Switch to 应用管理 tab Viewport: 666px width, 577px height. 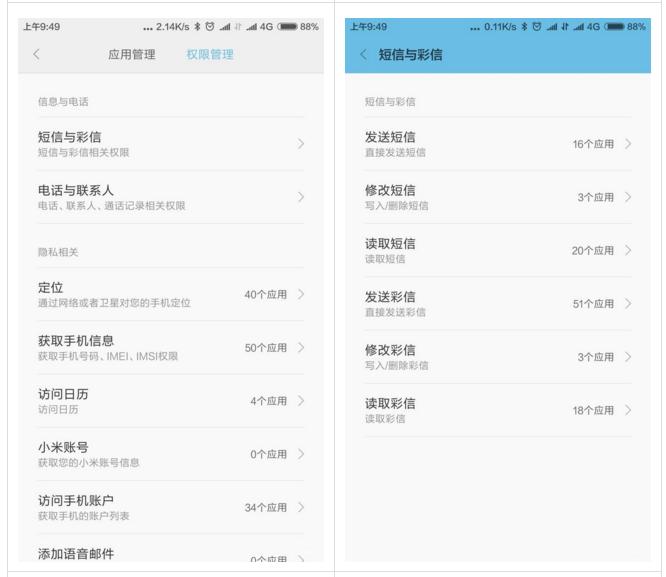pyautogui.click(x=131, y=54)
